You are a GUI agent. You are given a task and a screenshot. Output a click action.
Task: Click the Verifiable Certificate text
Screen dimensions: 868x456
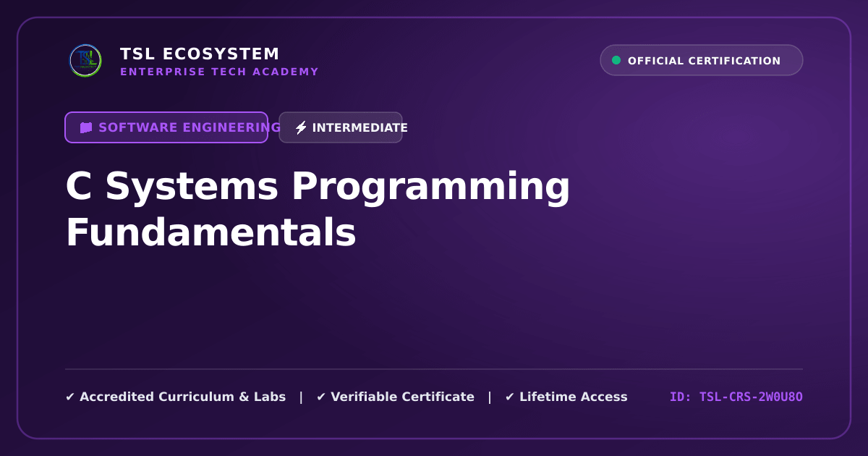click(x=402, y=397)
